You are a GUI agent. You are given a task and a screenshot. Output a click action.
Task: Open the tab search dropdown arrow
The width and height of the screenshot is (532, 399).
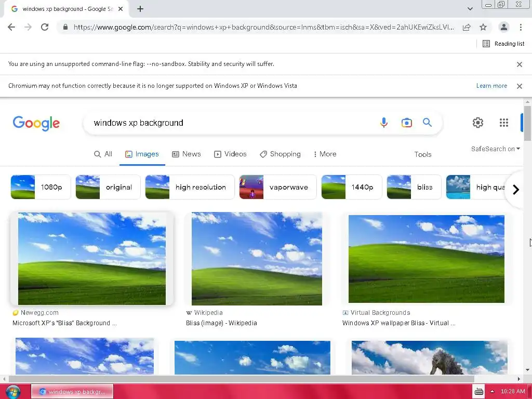pos(470,9)
